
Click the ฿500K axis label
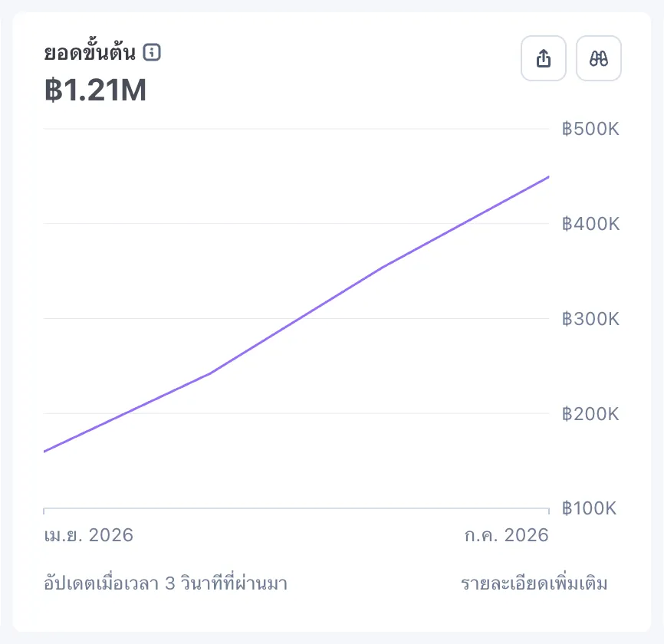(x=590, y=129)
